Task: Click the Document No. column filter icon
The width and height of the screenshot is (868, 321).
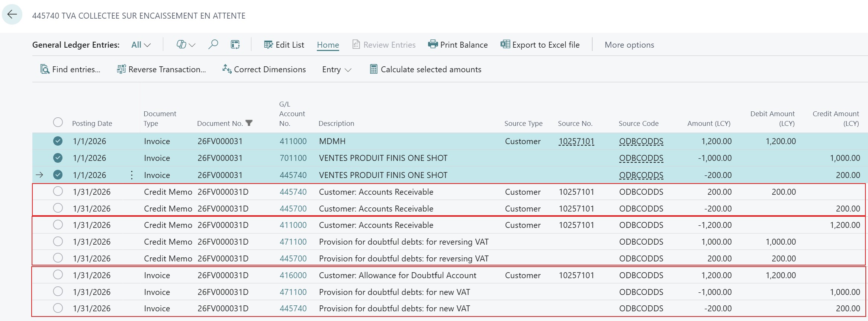Action: point(249,123)
